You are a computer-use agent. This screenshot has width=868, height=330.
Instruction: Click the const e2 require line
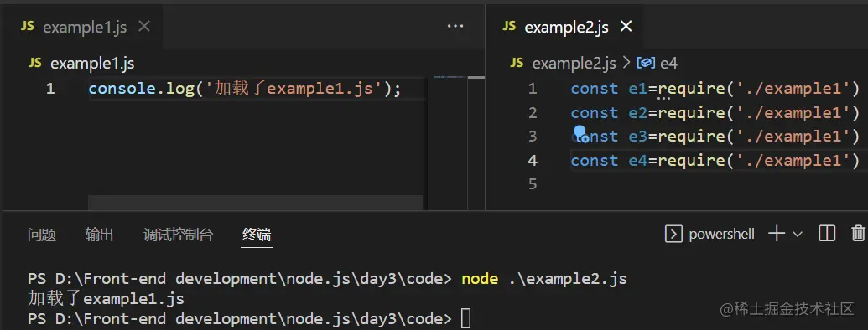tap(715, 113)
